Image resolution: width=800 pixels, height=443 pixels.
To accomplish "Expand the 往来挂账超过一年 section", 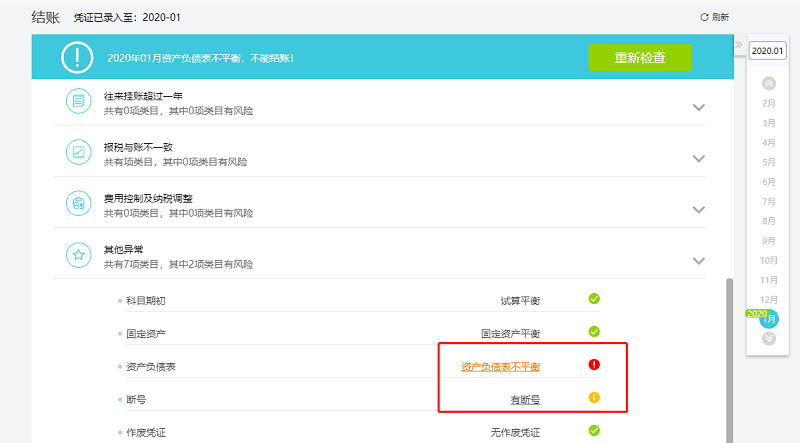I will (x=699, y=107).
